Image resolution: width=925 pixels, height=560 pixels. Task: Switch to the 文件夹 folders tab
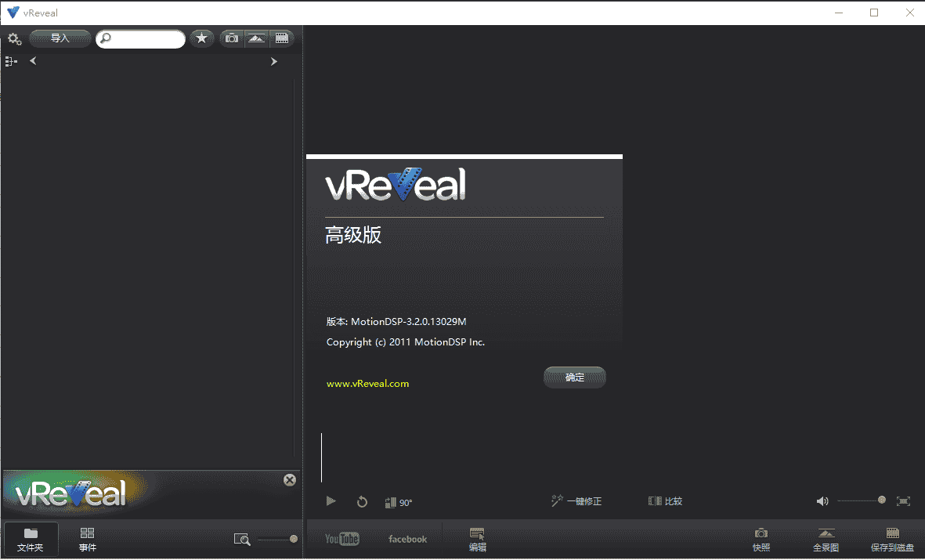click(x=31, y=539)
